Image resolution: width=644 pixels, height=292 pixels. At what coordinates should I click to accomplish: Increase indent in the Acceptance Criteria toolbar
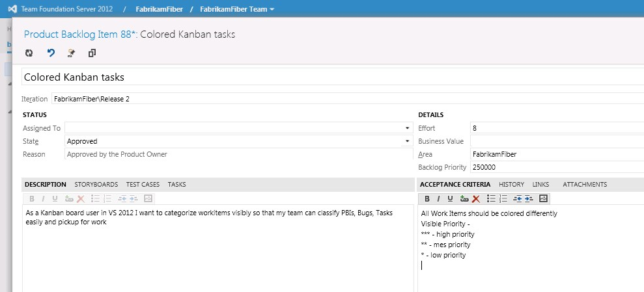(x=529, y=199)
